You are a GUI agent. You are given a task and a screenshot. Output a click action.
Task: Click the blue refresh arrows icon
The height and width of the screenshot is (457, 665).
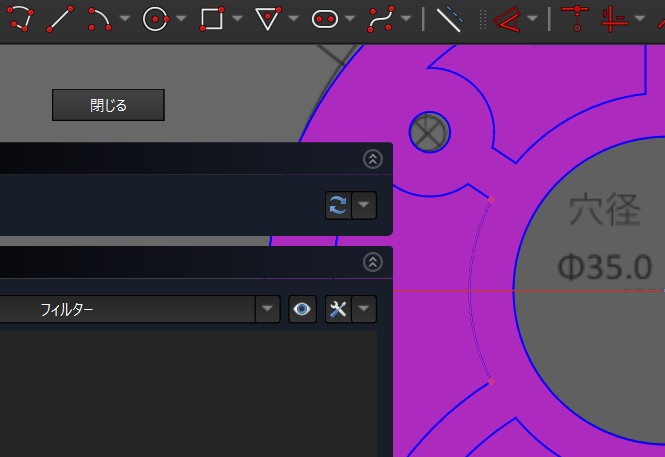[x=338, y=205]
